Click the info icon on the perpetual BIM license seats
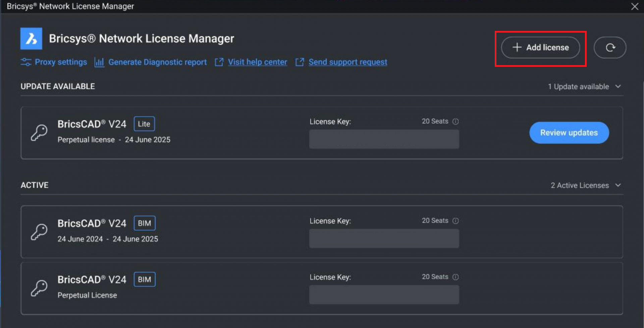Viewport: 644px width, 328px height. [455, 277]
